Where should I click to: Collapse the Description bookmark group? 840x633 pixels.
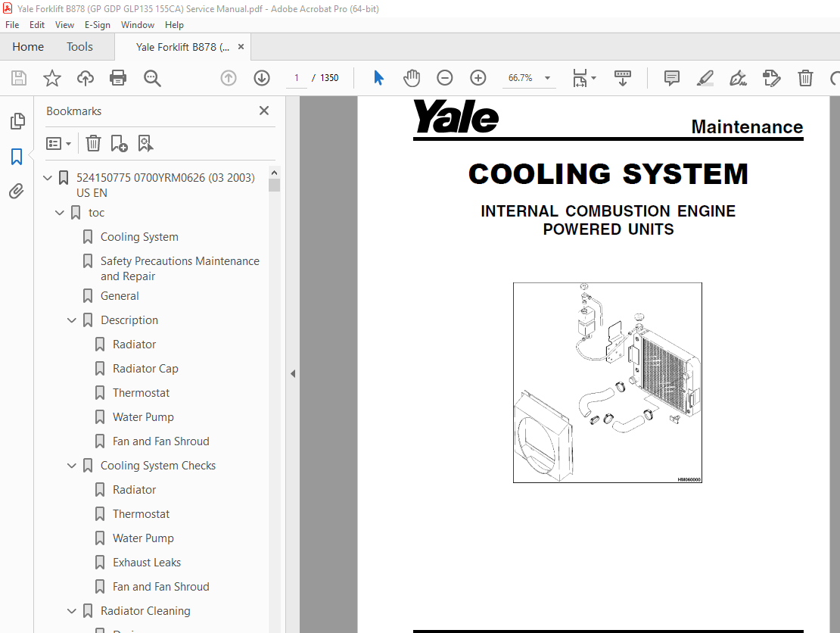[72, 320]
